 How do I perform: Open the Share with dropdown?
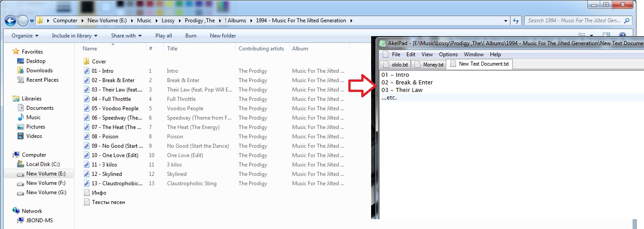click(126, 36)
